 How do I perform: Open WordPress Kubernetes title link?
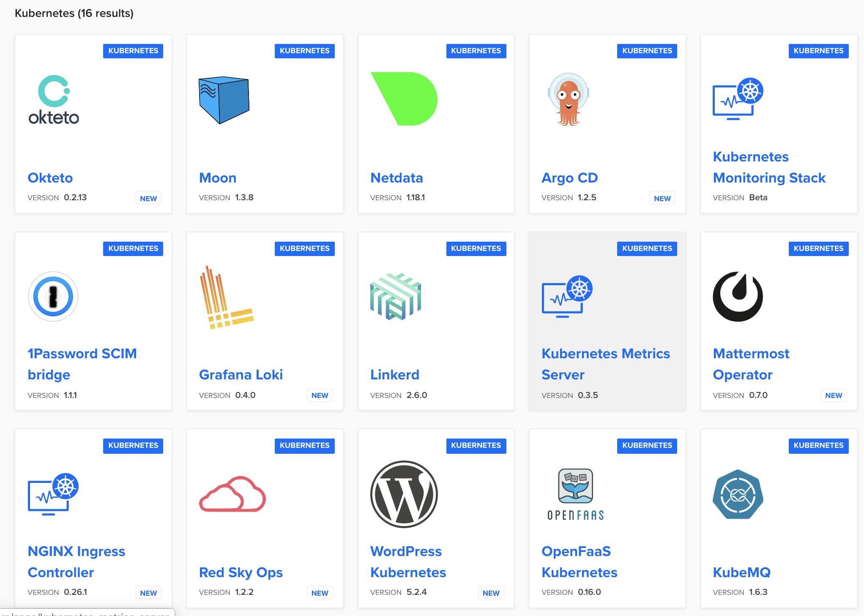(408, 562)
